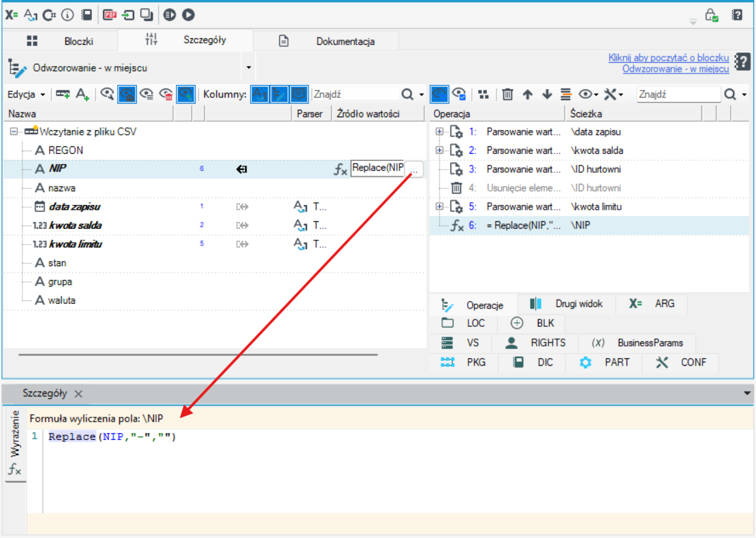Select operation 6 Replace row
The image size is (756, 538).
point(589,225)
